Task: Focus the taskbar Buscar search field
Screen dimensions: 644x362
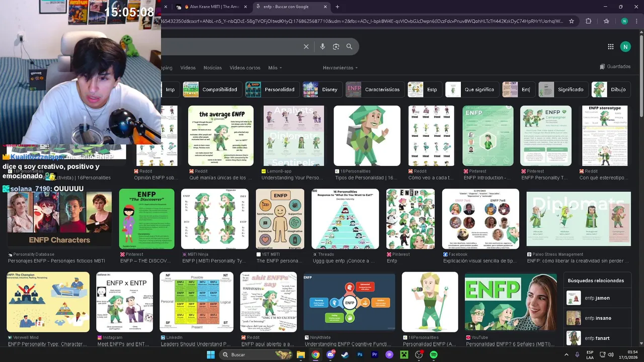Action: click(256, 355)
